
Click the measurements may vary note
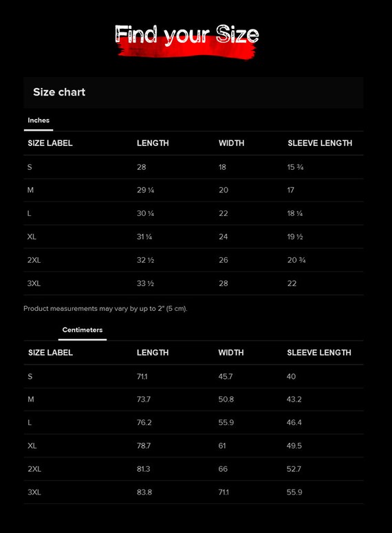105,309
